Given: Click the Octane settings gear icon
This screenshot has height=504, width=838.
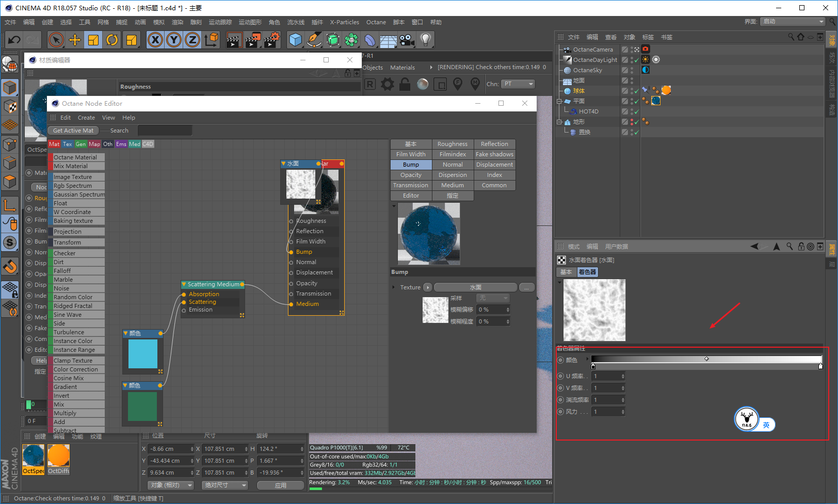Looking at the screenshot, I should (x=388, y=84).
